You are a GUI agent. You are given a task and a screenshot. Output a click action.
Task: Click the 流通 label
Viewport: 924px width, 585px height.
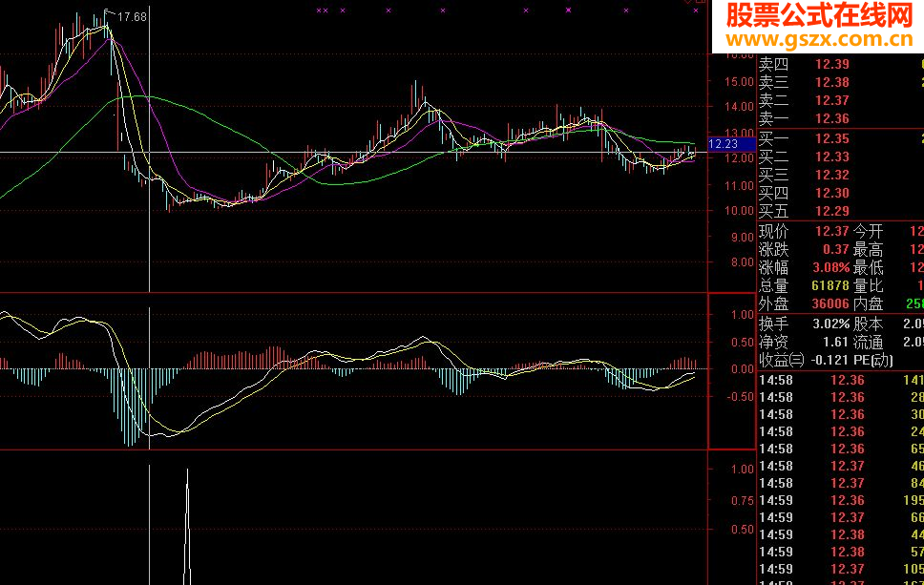(x=868, y=343)
